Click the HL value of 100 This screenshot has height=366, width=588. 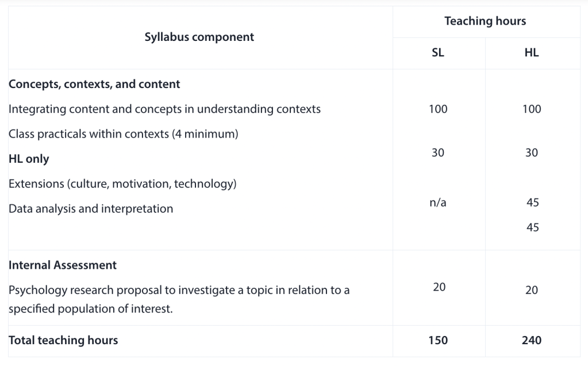pyautogui.click(x=532, y=109)
